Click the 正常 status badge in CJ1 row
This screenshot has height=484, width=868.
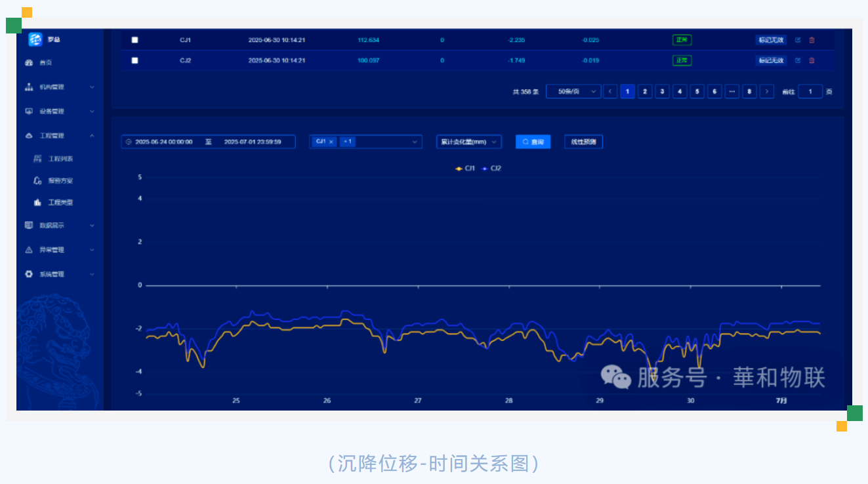[682, 40]
